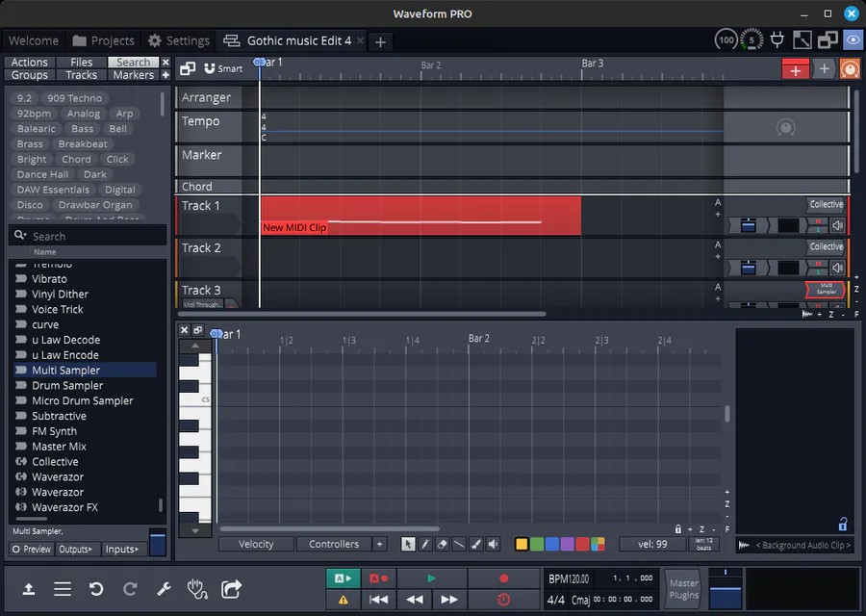This screenshot has width=866, height=616.
Task: Click the rewind button
Action: [414, 600]
